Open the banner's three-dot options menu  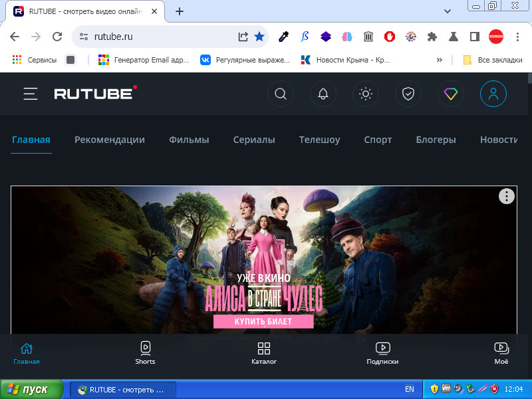click(x=507, y=196)
